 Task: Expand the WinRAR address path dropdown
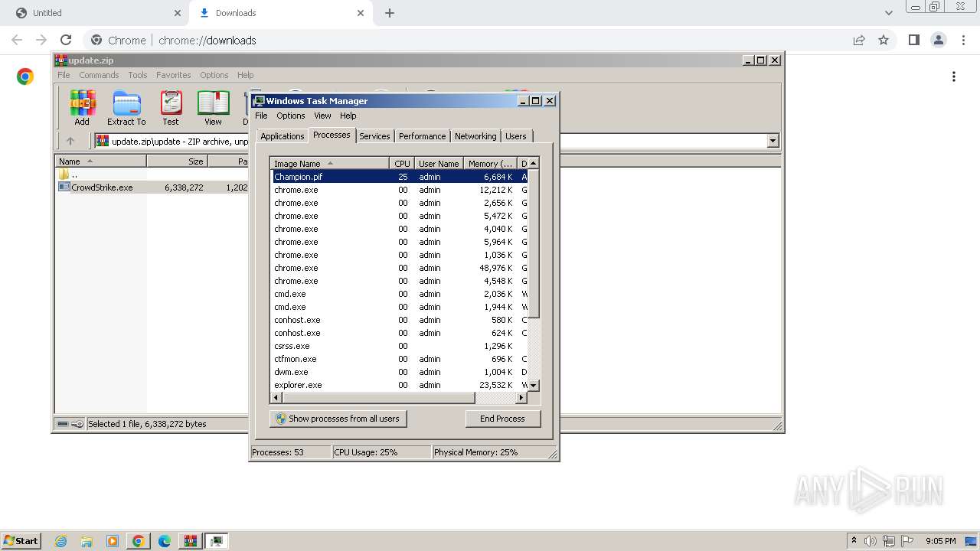pyautogui.click(x=773, y=141)
